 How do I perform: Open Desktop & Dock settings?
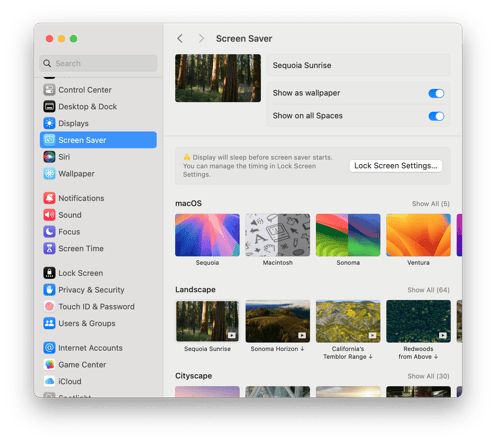(x=98, y=106)
